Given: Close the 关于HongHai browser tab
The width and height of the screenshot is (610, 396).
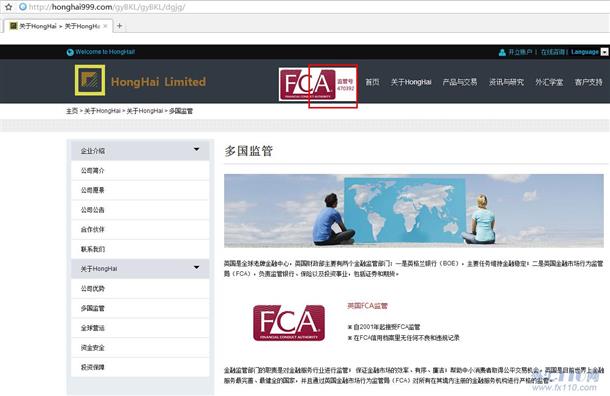Looking at the screenshot, I should [105, 26].
